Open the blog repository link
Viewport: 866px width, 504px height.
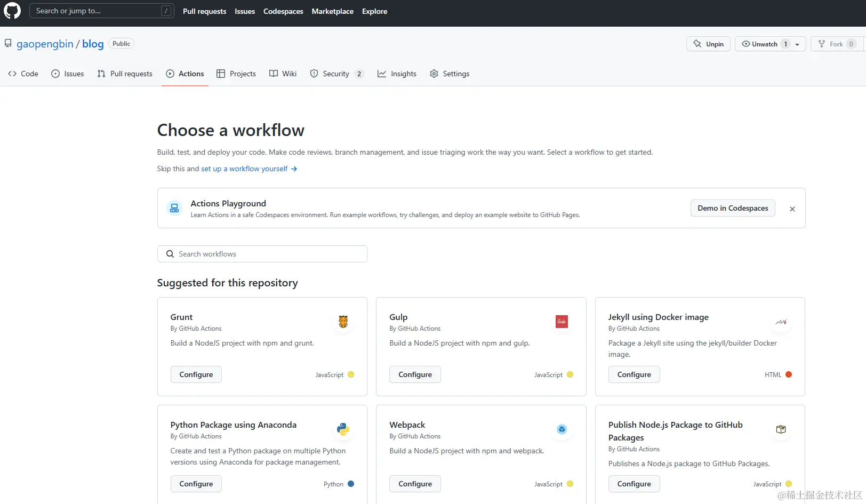93,44
